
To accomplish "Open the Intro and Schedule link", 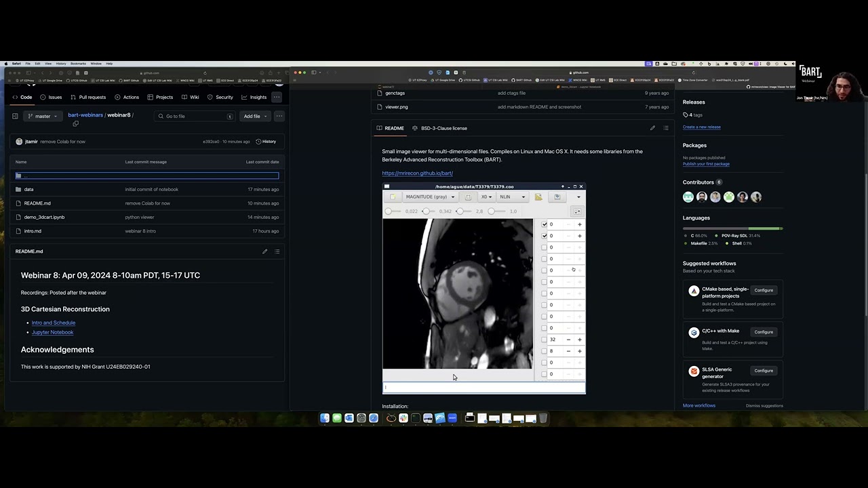I will coord(53,323).
